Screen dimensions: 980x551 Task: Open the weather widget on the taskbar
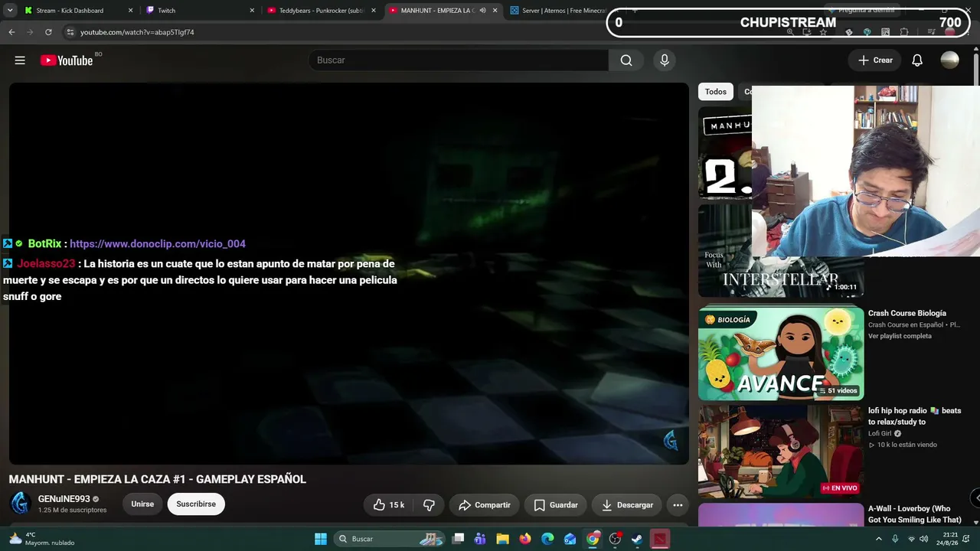pyautogui.click(x=41, y=539)
